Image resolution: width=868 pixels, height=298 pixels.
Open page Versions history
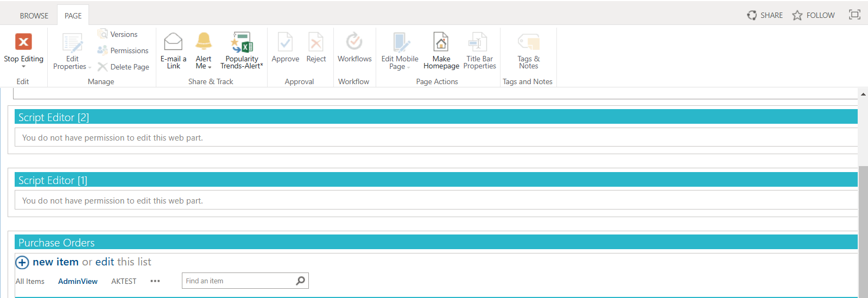pyautogui.click(x=118, y=34)
